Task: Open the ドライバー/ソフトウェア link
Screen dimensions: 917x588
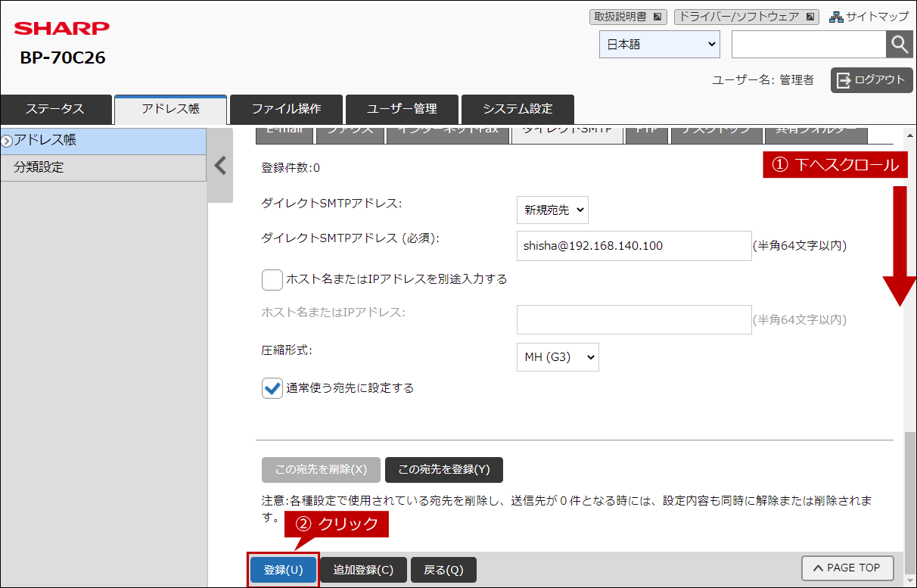Action: [x=746, y=16]
